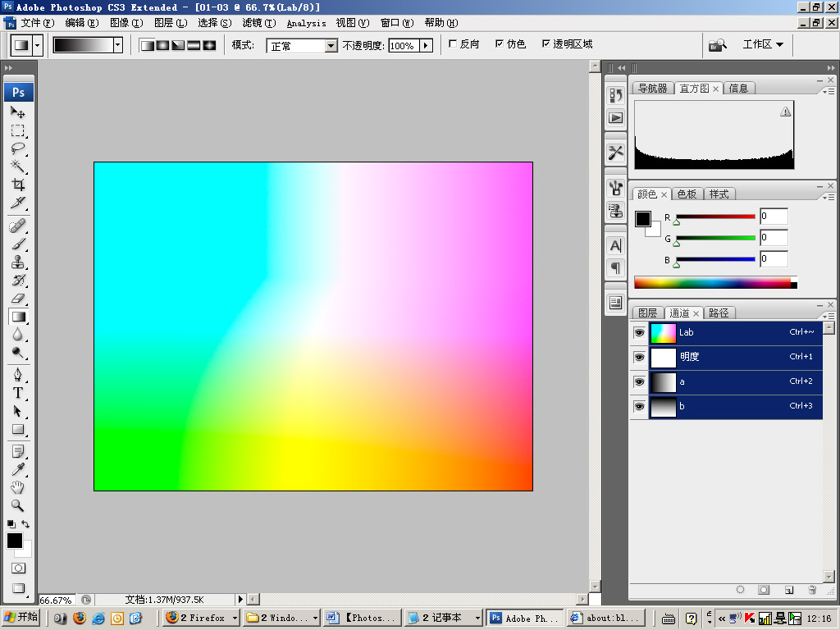Switch to the 路径 tab
840x630 pixels.
coord(719,313)
